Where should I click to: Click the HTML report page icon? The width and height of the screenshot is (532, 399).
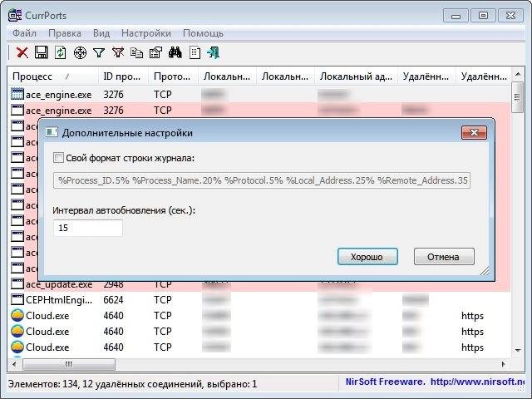[x=195, y=53]
